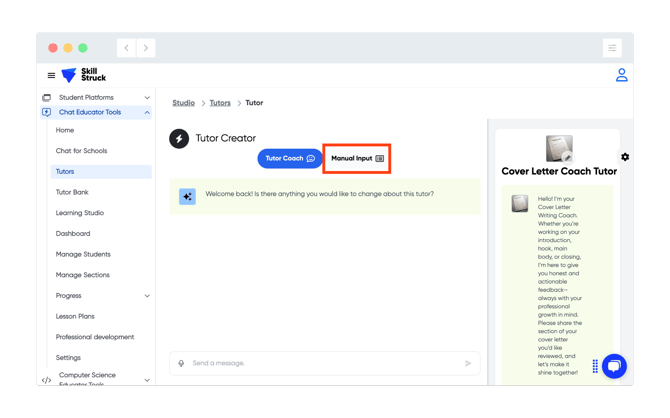Image resolution: width=670 pixels, height=418 pixels.
Task: Click the browser back arrow
Action: 127,48
